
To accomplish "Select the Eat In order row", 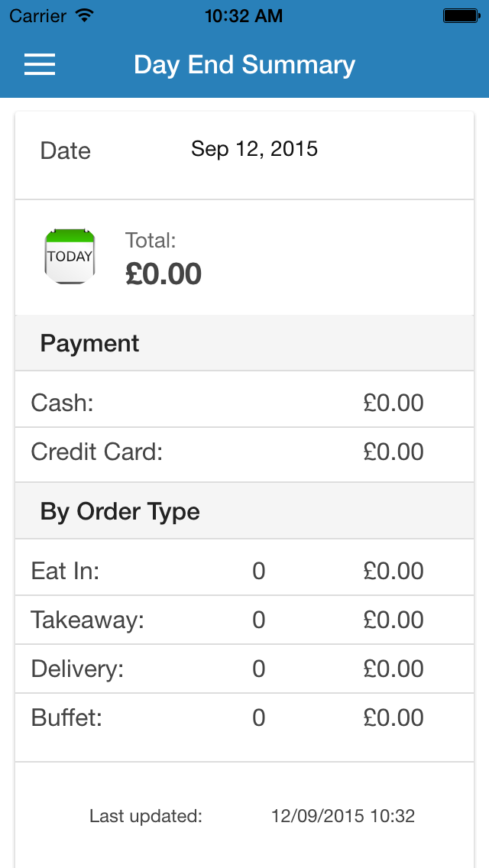I will coord(244,571).
